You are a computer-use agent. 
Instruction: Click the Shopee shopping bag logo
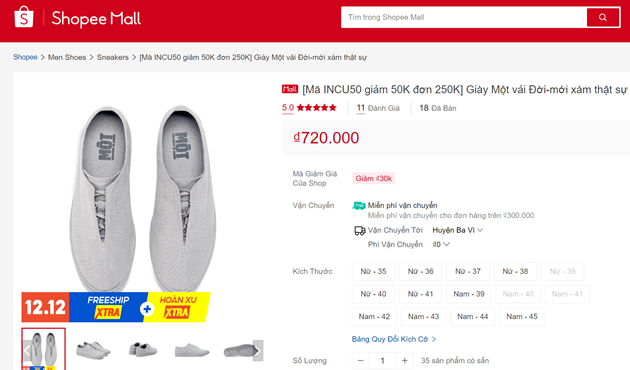coord(24,17)
